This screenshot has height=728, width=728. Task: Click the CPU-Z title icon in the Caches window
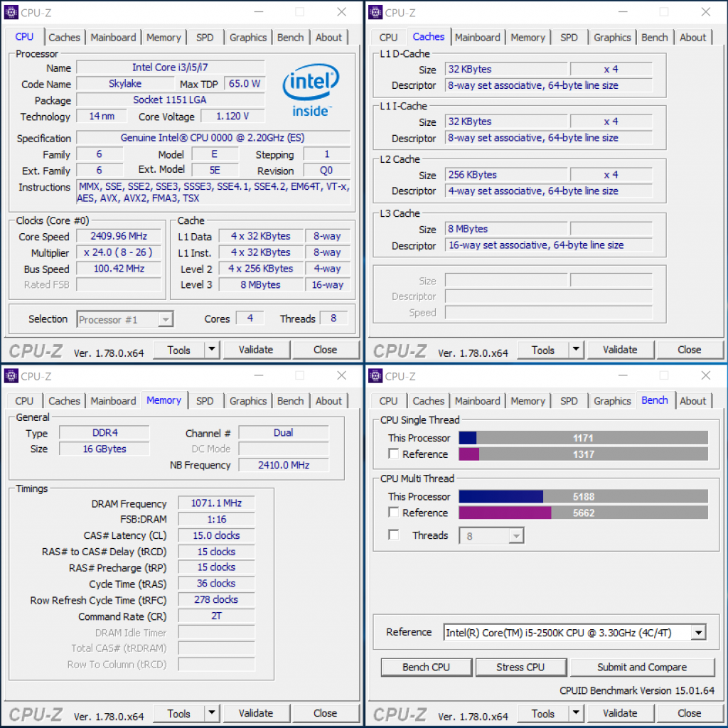[375, 12]
